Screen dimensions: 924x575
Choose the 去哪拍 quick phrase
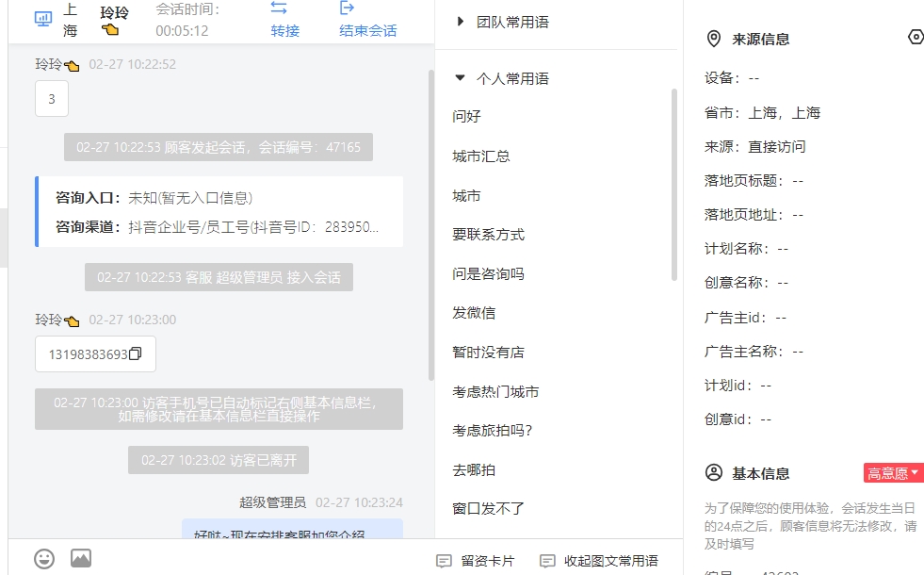(x=474, y=470)
